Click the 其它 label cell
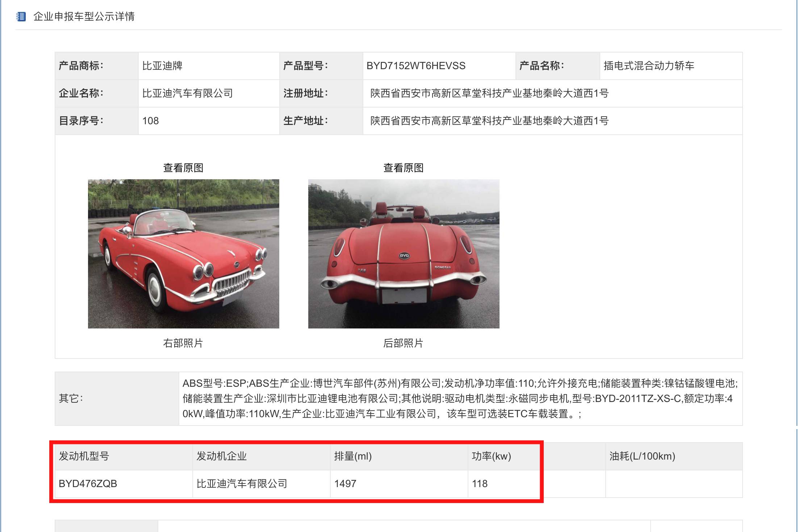 [117, 399]
